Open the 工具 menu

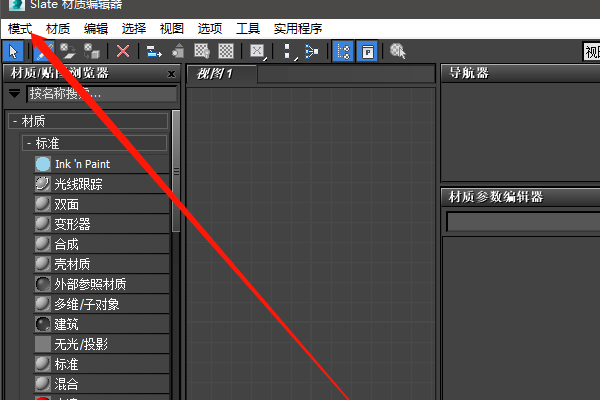pos(248,29)
